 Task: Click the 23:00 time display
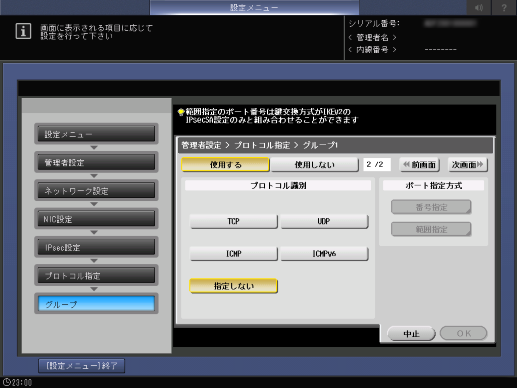22,383
